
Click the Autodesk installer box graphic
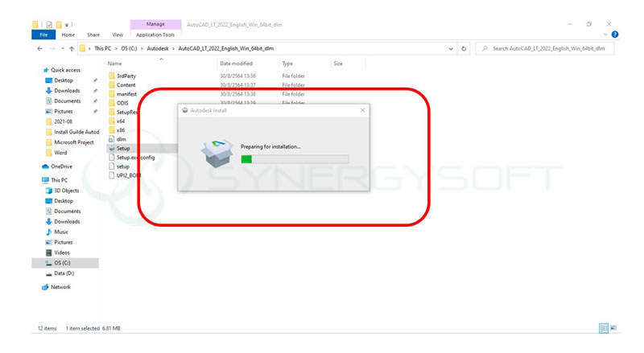(216, 154)
